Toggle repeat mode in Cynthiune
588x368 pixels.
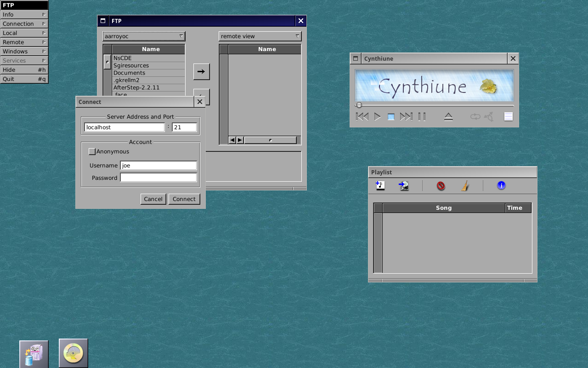(x=475, y=117)
